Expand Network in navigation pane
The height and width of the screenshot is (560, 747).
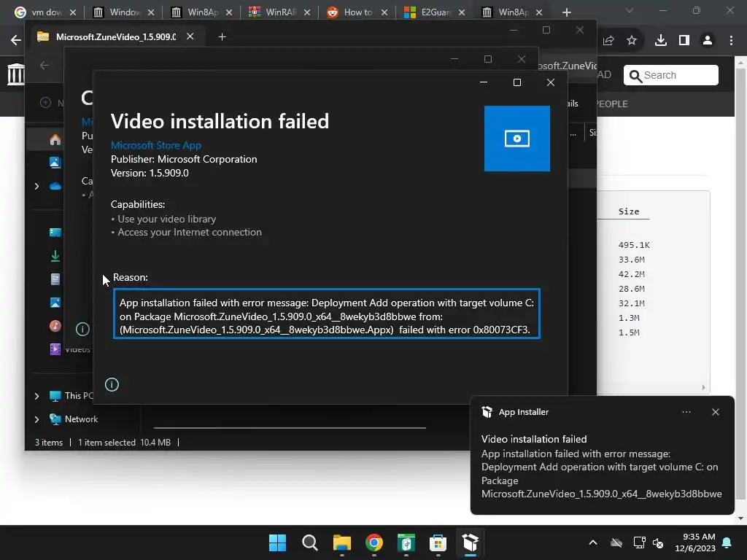pyautogui.click(x=36, y=419)
